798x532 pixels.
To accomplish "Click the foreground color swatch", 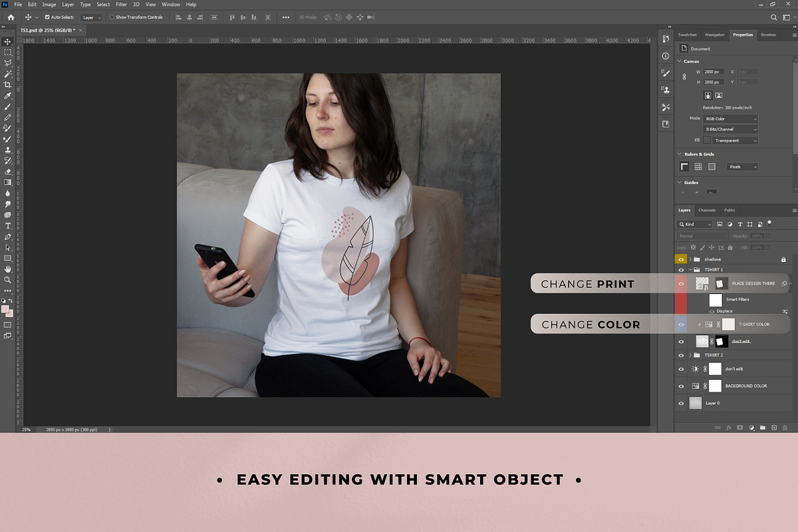I will click(5, 309).
